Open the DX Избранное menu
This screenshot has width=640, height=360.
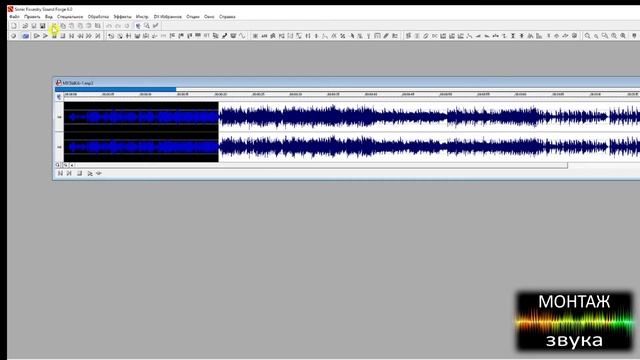coord(167,17)
